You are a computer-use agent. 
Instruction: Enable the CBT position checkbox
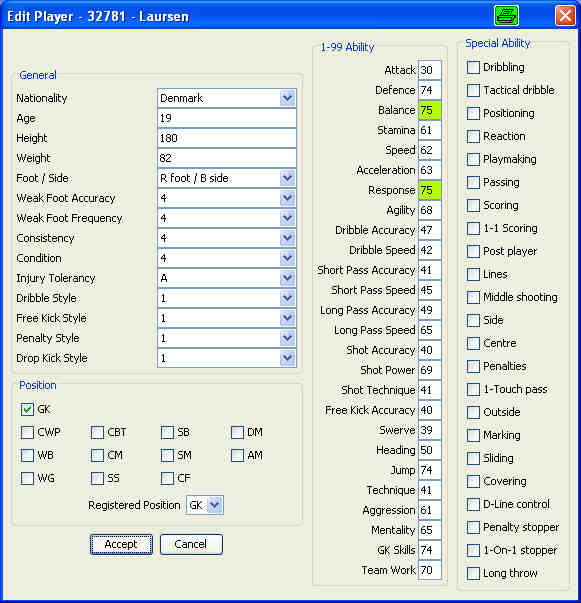point(97,432)
